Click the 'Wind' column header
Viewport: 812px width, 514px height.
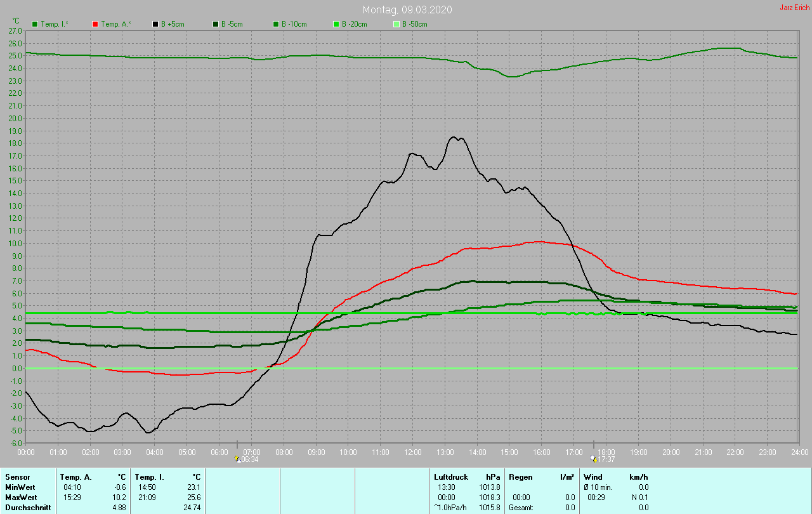pos(593,477)
